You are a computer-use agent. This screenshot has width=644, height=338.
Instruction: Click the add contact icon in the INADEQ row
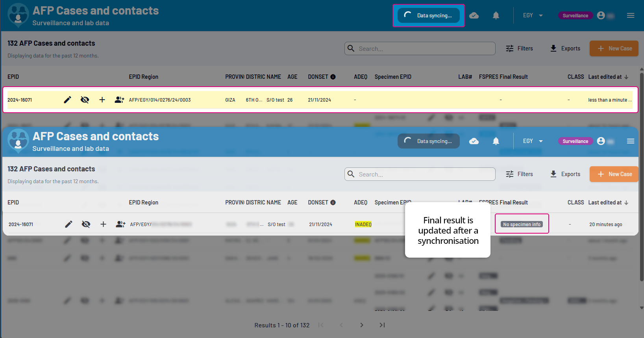(x=120, y=224)
